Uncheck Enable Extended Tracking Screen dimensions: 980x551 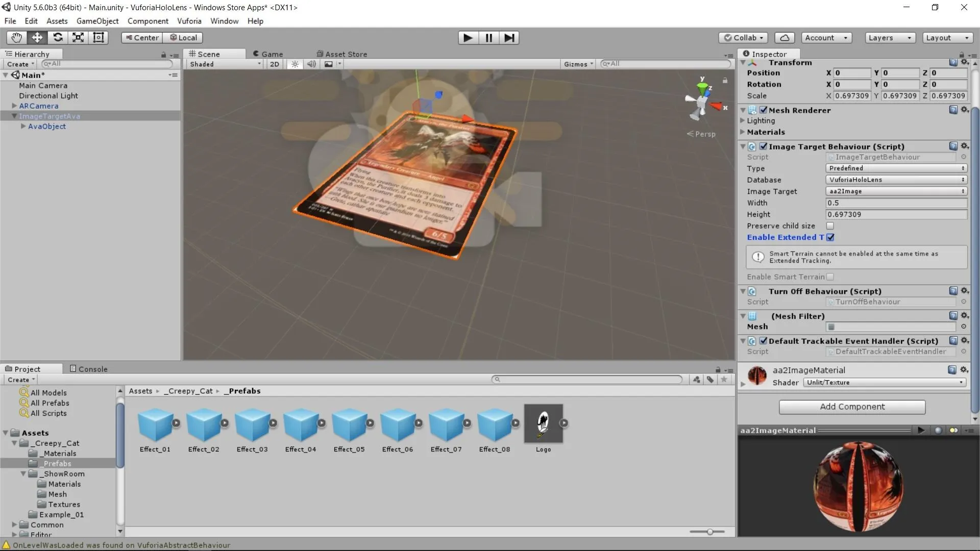(x=830, y=237)
